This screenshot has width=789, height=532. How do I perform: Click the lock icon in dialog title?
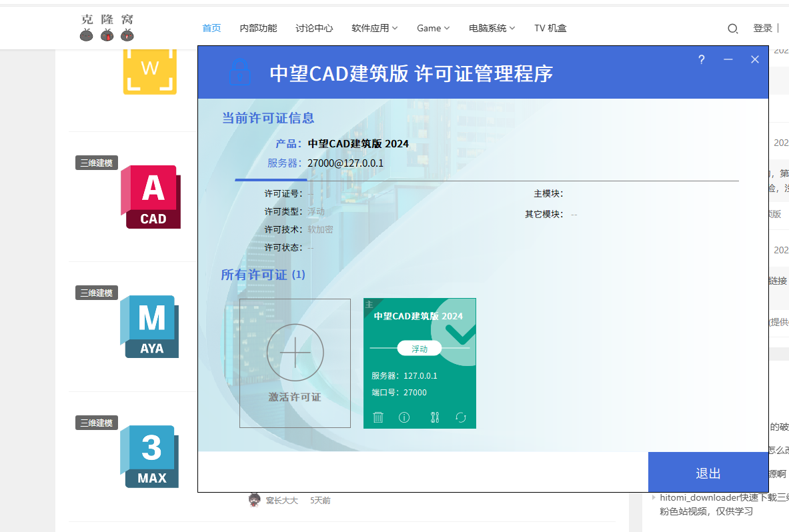(x=240, y=72)
